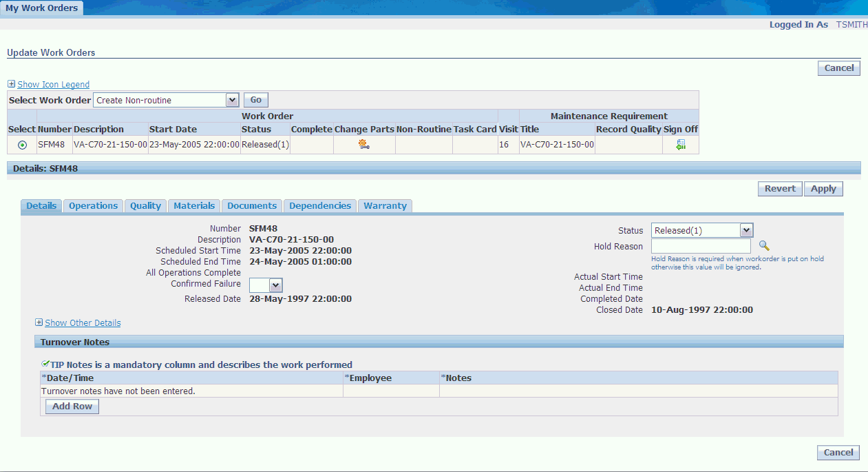
Task: Click the Turnover Notes section heading
Action: [75, 342]
